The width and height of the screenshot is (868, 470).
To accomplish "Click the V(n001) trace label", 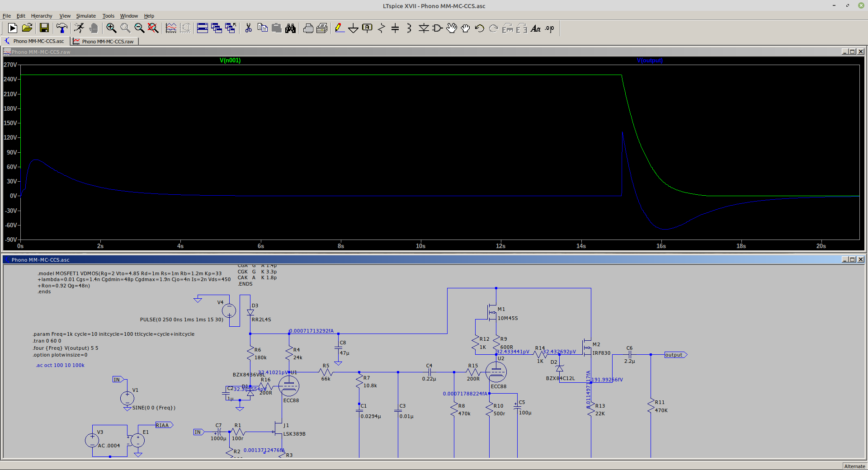I will 230,60.
